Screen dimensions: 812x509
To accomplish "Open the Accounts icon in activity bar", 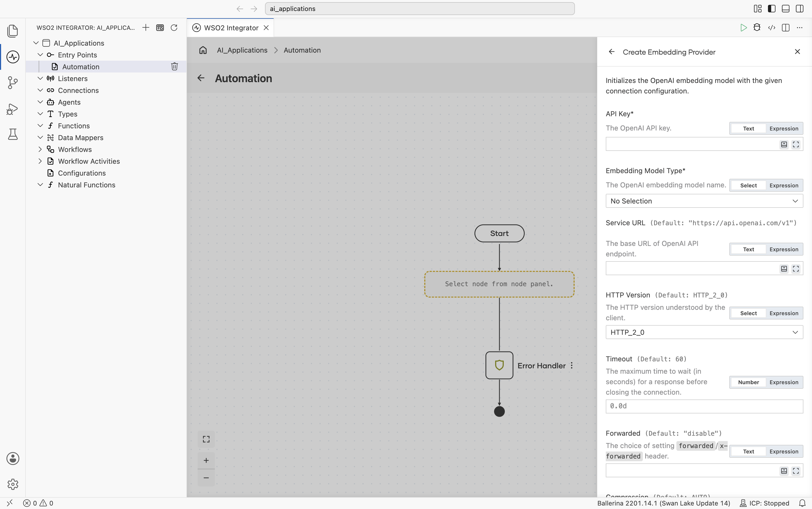I will tap(13, 459).
